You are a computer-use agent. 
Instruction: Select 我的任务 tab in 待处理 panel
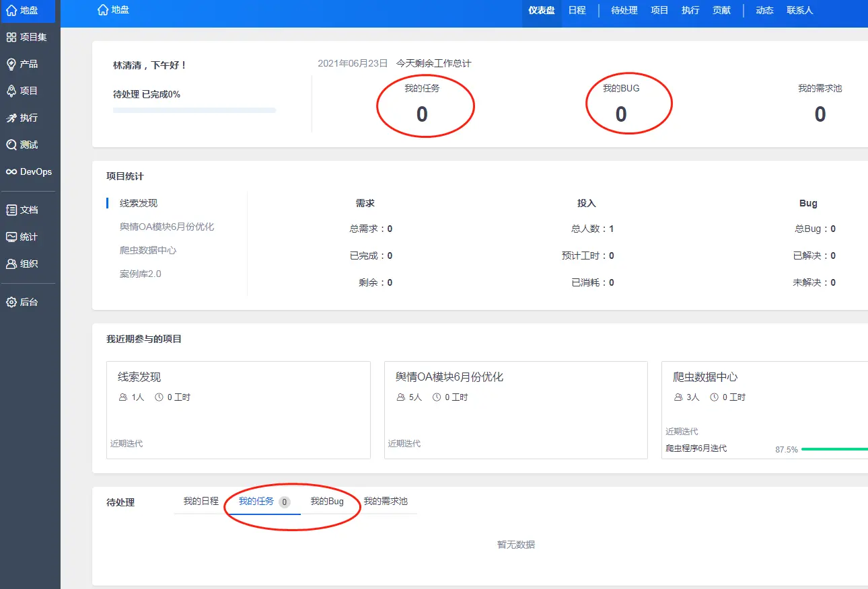click(264, 502)
